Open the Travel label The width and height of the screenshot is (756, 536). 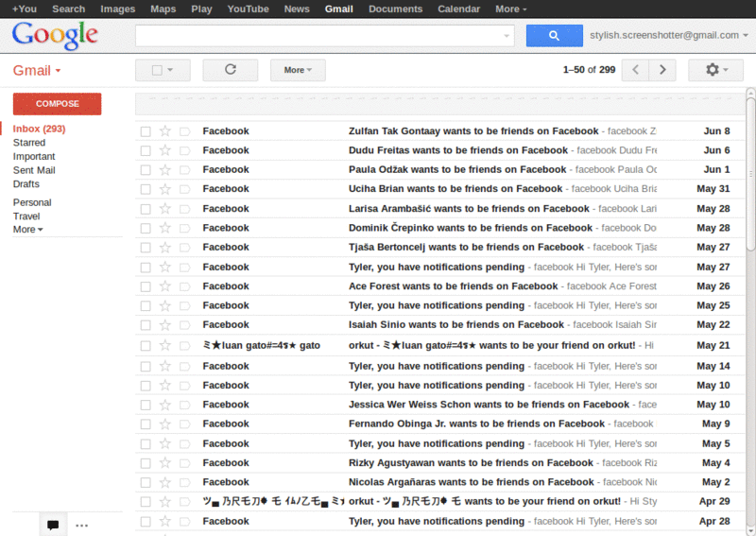pyautogui.click(x=26, y=216)
